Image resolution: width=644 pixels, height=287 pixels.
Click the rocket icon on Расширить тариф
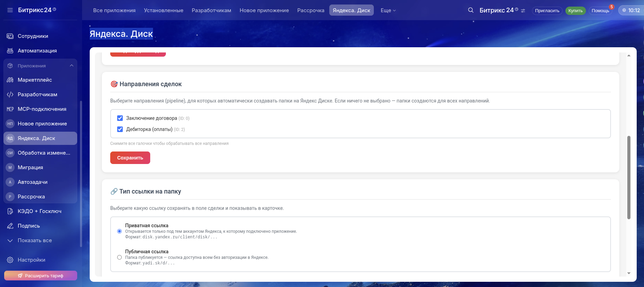click(20, 276)
